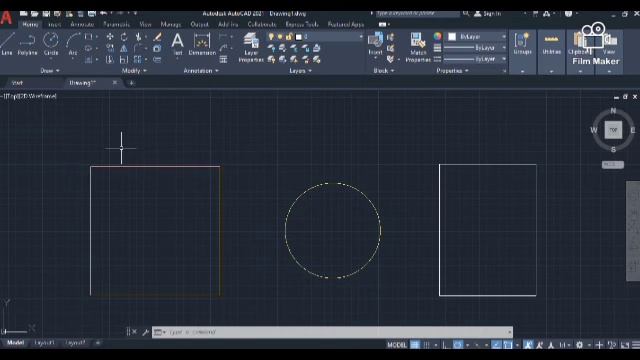This screenshot has height=360, width=640.
Task: Select the Hatch tool in Draw panel
Action: pos(88,60)
